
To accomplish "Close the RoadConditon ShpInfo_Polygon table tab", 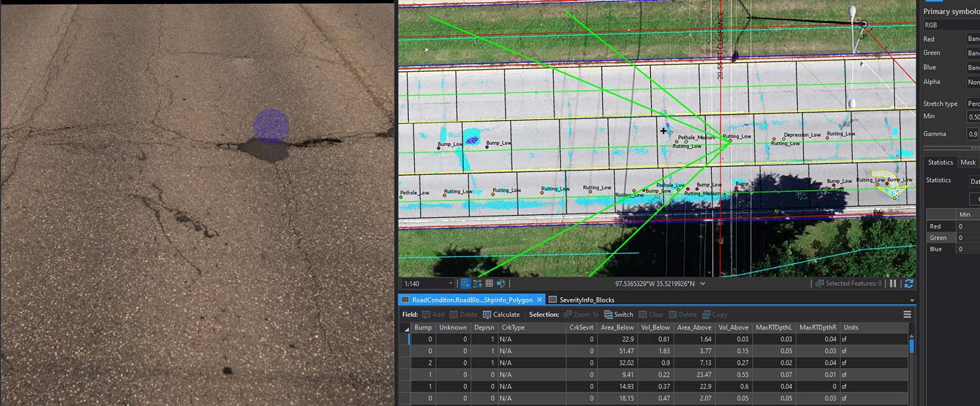I will pos(540,300).
